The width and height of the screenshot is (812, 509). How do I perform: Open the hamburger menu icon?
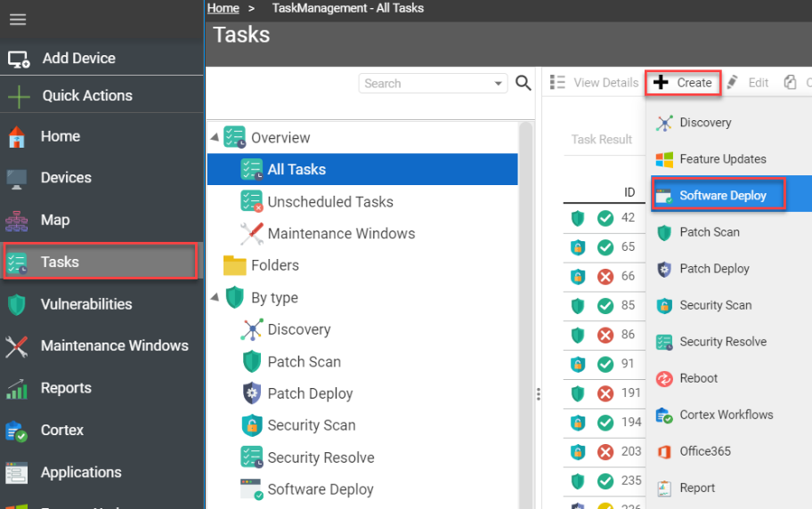pyautogui.click(x=18, y=20)
